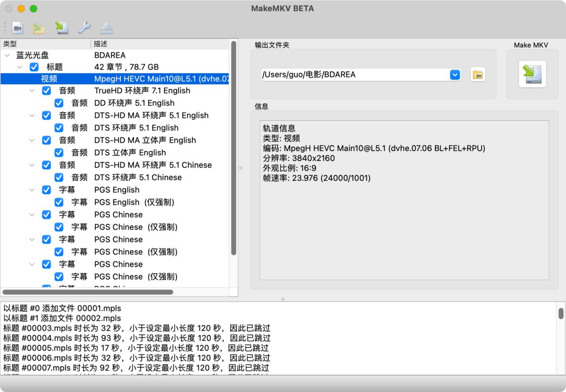Viewport: 566px width, 392px height.
Task: Click the log panel vertical scrollbar
Action: coord(561,314)
